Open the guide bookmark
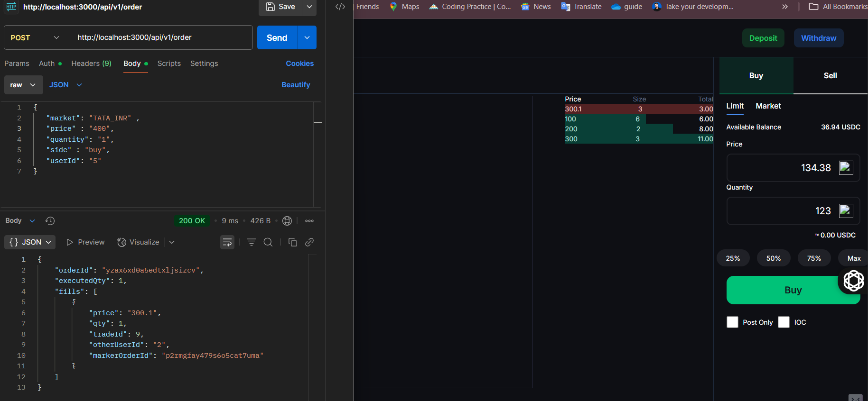The width and height of the screenshot is (868, 401). (x=627, y=7)
